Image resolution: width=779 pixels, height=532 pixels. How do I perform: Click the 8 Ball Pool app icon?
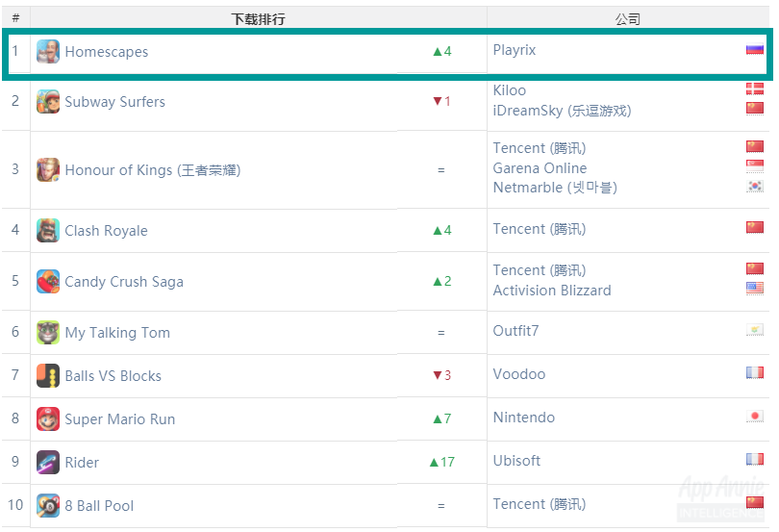(x=48, y=506)
